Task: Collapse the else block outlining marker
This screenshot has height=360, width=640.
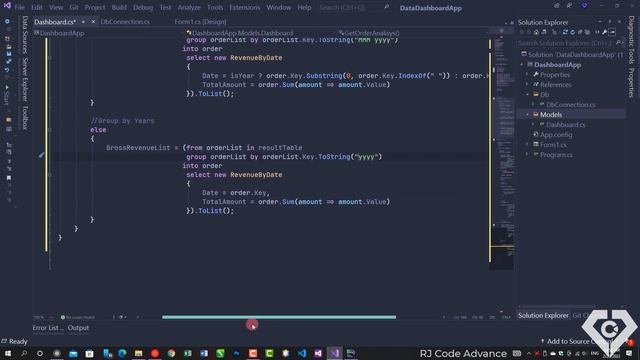Action: 49,130
